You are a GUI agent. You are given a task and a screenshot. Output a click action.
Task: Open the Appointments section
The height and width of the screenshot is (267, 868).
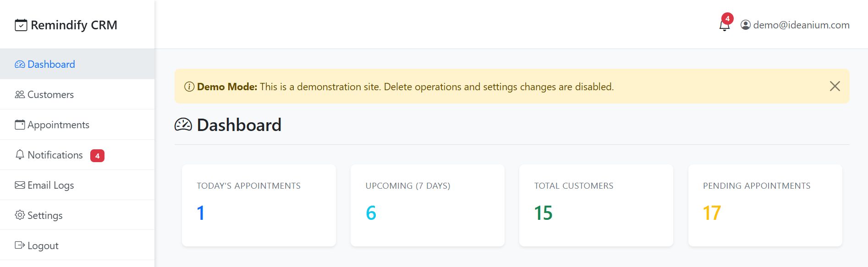click(58, 125)
